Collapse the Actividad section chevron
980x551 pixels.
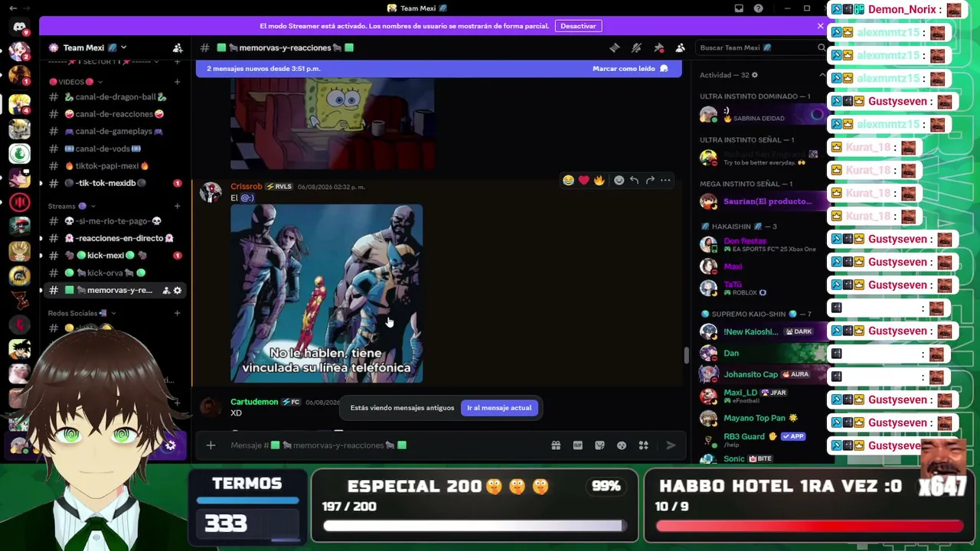click(x=822, y=75)
